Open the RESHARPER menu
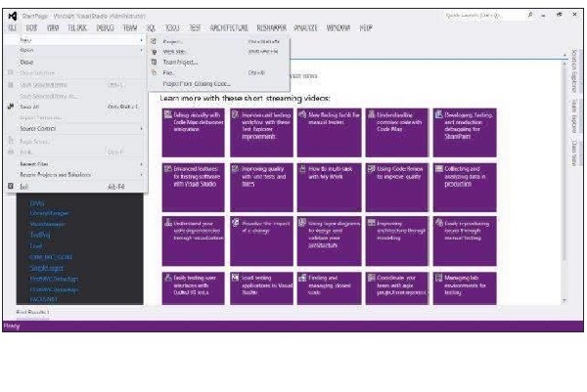Image resolution: width=587 pixels, height=392 pixels. (271, 28)
